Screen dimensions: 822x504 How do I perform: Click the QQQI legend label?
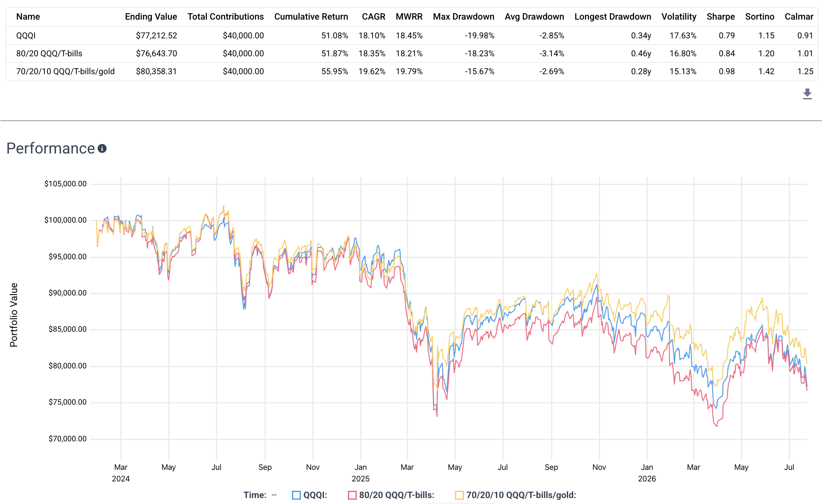[x=315, y=495]
